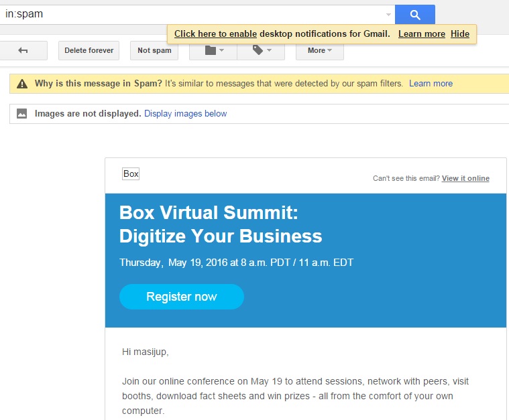Click here to enable notifications link
The width and height of the screenshot is (509, 420).
215,33
